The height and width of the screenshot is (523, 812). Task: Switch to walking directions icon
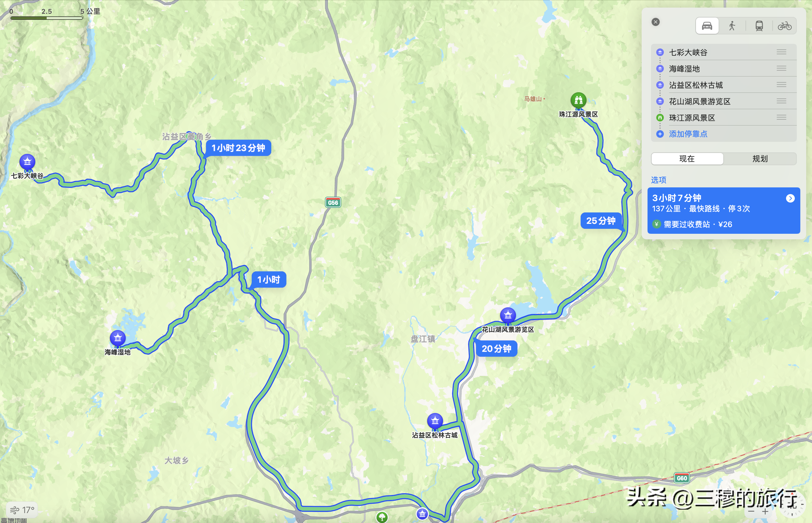pyautogui.click(x=732, y=26)
